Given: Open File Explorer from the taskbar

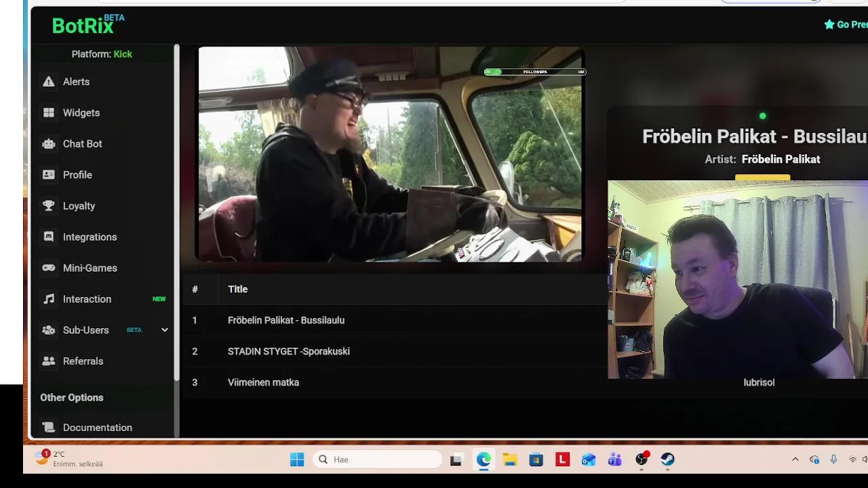Looking at the screenshot, I should click(510, 460).
